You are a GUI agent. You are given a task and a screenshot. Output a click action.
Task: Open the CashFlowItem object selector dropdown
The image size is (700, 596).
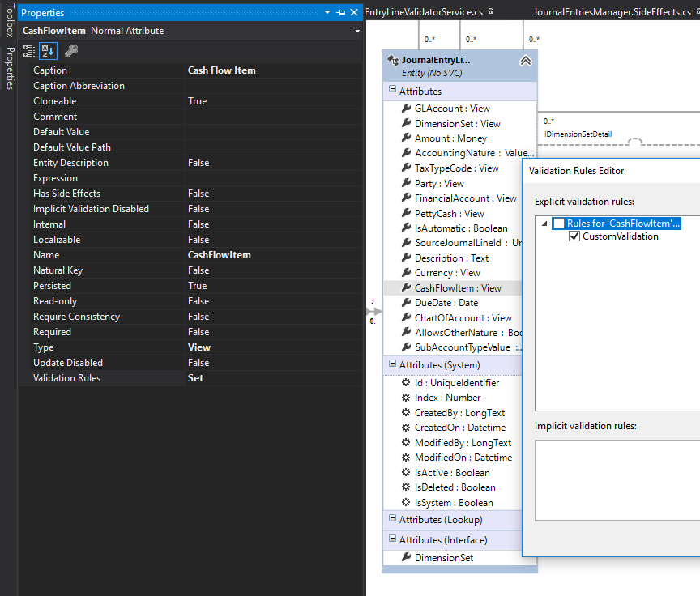(357, 32)
